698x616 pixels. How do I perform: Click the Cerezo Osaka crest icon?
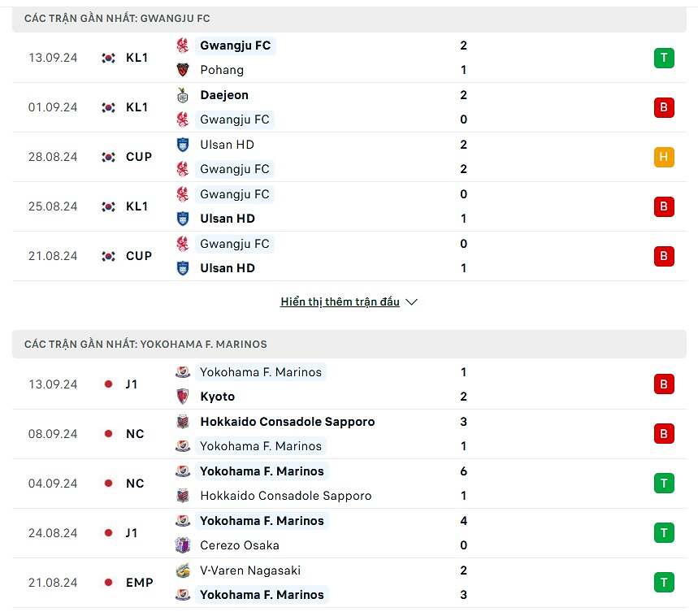point(183,545)
